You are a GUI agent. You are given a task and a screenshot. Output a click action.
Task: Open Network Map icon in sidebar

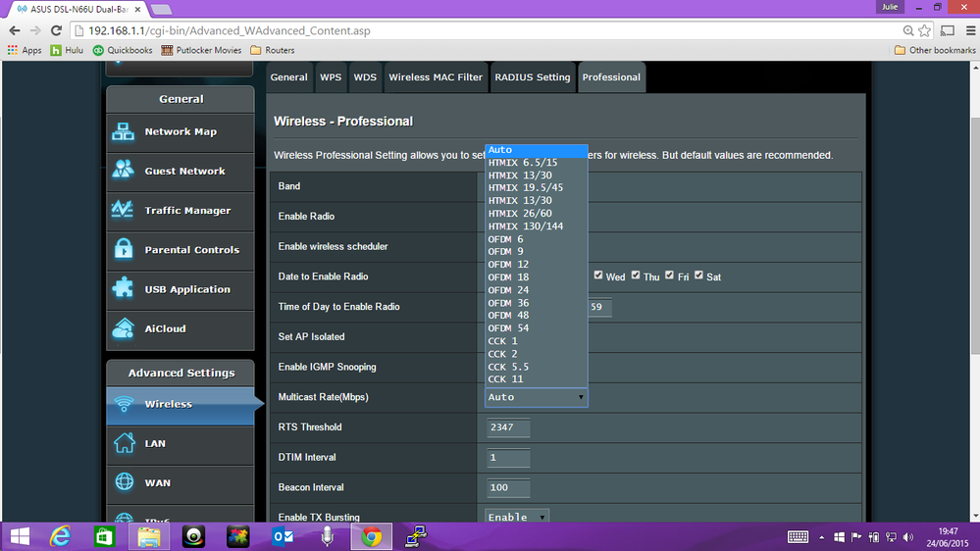coord(124,131)
